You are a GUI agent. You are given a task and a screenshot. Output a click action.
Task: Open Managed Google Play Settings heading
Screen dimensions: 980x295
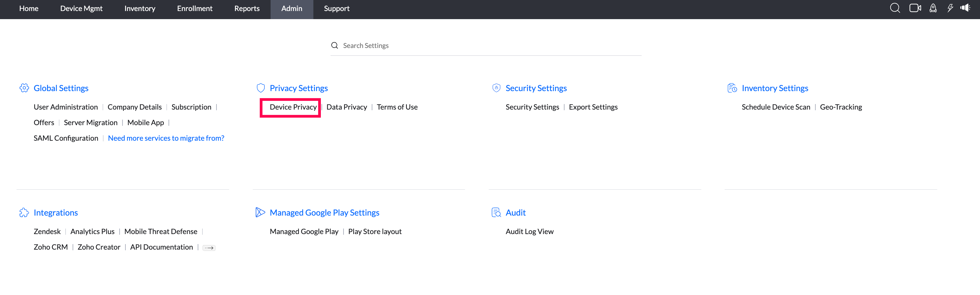324,212
